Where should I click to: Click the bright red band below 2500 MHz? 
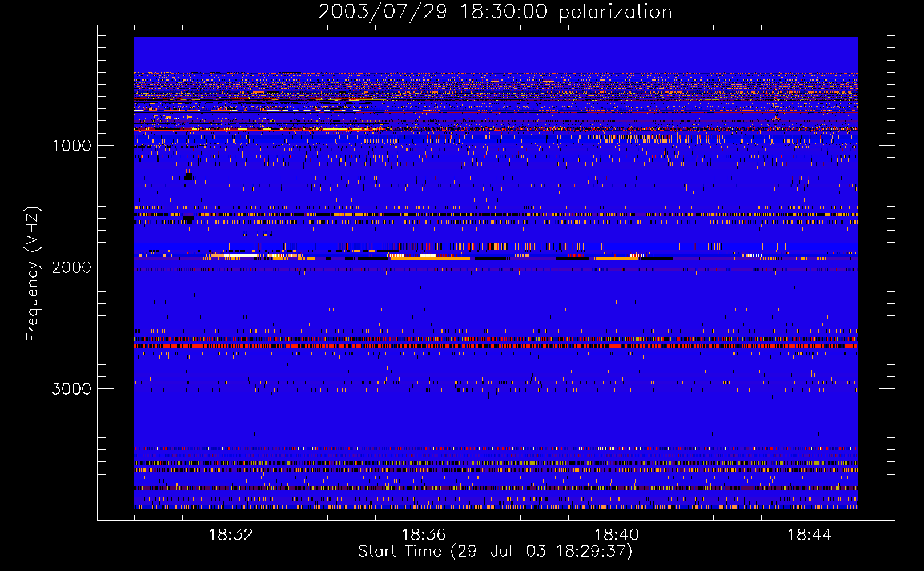pyautogui.click(x=496, y=346)
